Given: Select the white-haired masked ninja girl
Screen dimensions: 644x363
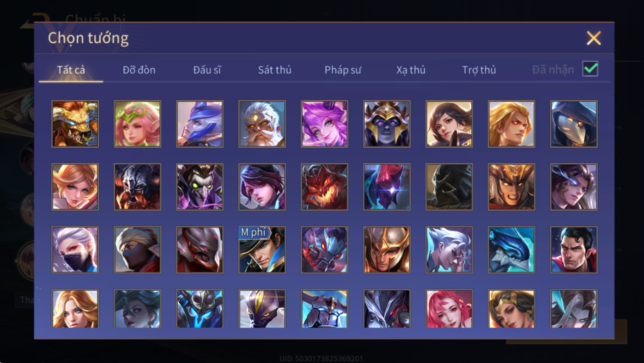Looking at the screenshot, I should click(75, 250).
